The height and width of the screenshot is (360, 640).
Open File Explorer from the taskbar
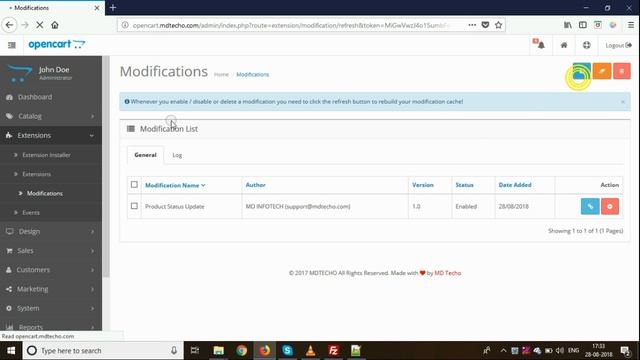219,351
